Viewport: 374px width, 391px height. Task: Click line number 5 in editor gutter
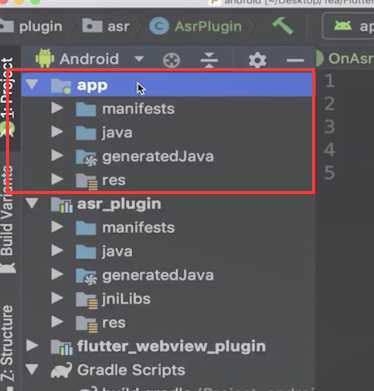(329, 173)
